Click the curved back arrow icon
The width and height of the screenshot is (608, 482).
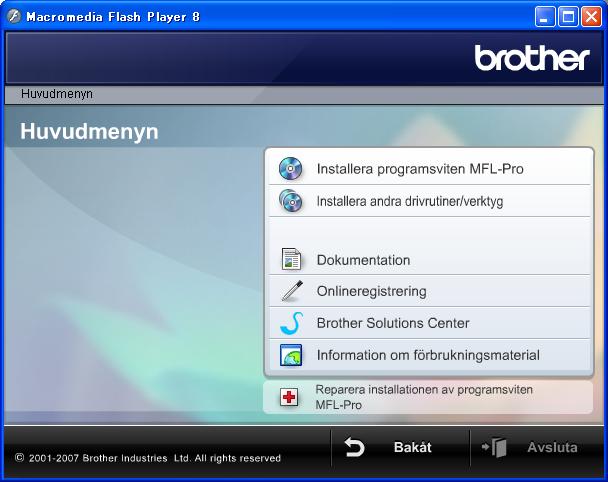pyautogui.click(x=355, y=447)
